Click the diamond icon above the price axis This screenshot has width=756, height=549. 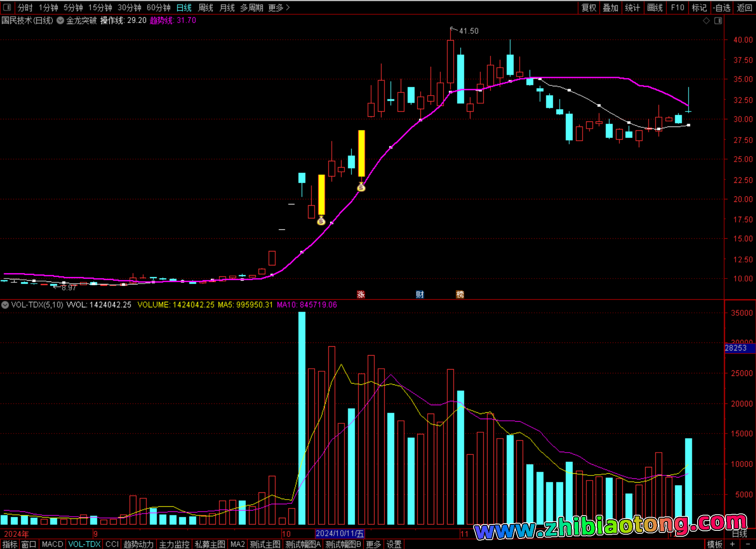tap(706, 21)
